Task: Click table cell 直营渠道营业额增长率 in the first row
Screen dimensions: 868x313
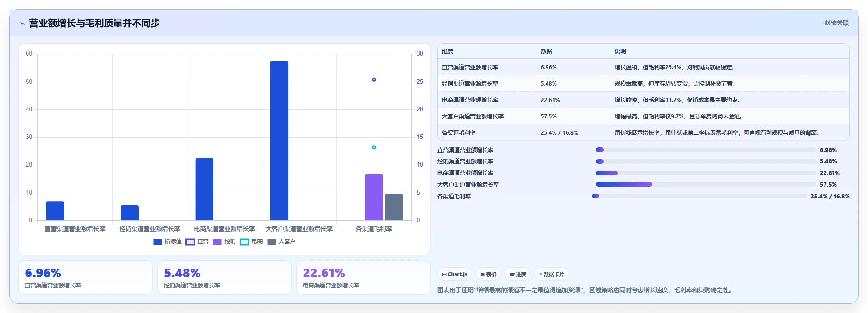Action: (x=470, y=67)
